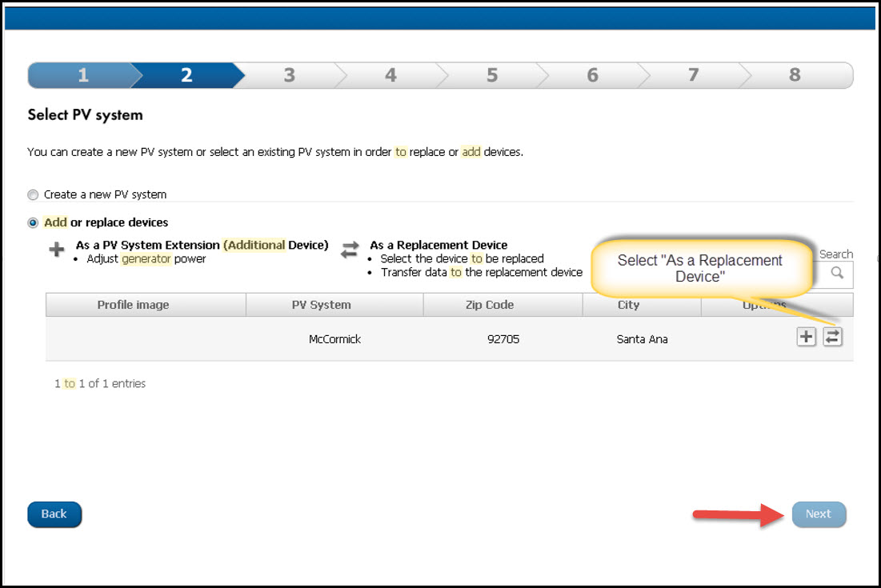Select the Create a new PV system radio

33,194
